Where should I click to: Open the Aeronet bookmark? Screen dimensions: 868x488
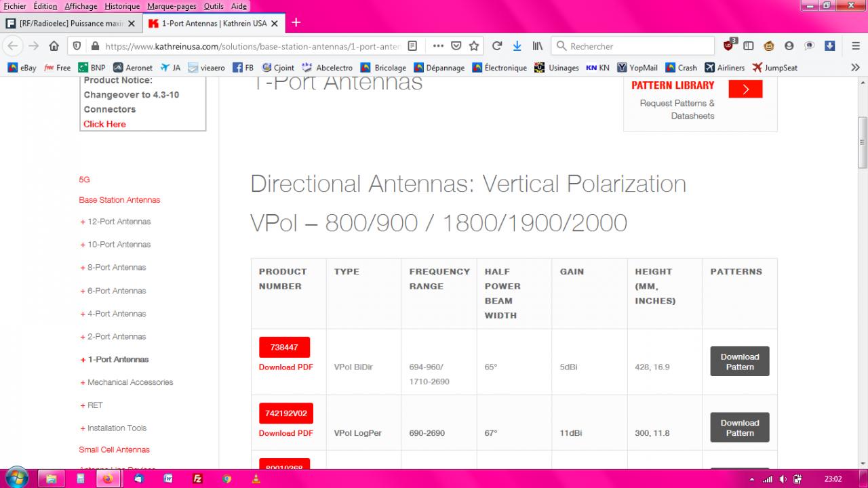(133, 68)
